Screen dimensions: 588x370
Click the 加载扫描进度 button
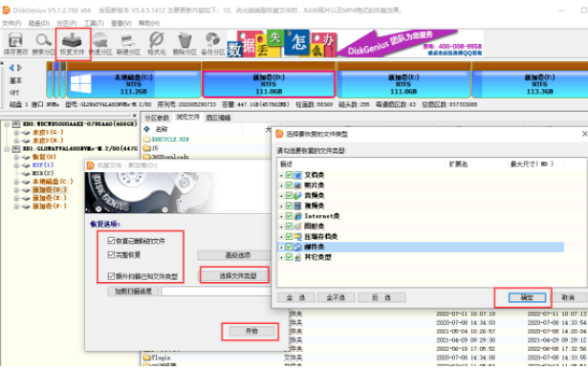[x=133, y=292]
